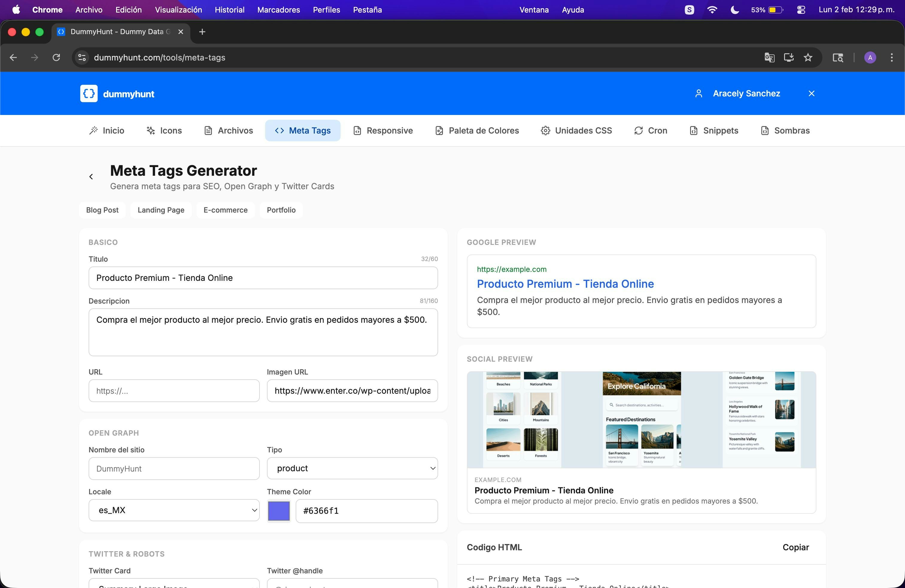Screen dimensions: 905x588
Task: Open the Locale dropdown showing es_MX
Action: 174,510
